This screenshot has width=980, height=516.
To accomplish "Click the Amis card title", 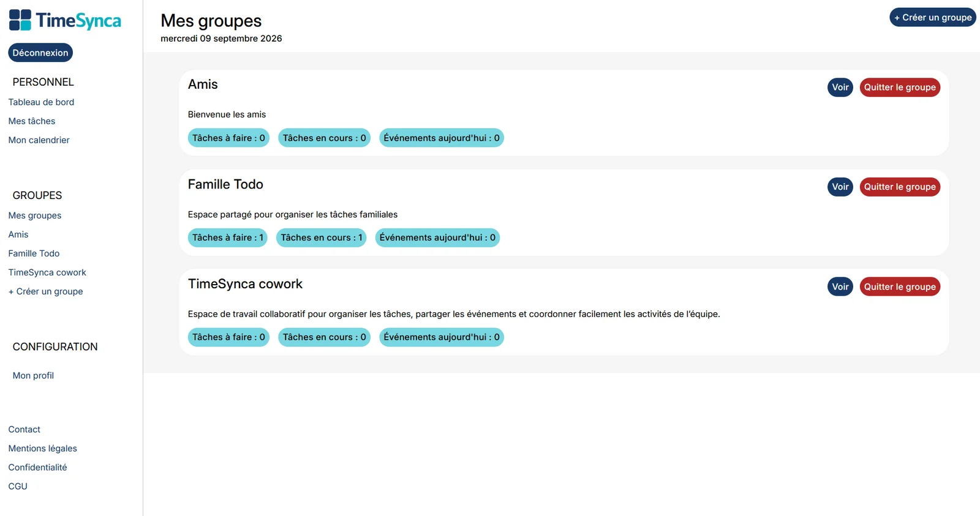I will [203, 84].
